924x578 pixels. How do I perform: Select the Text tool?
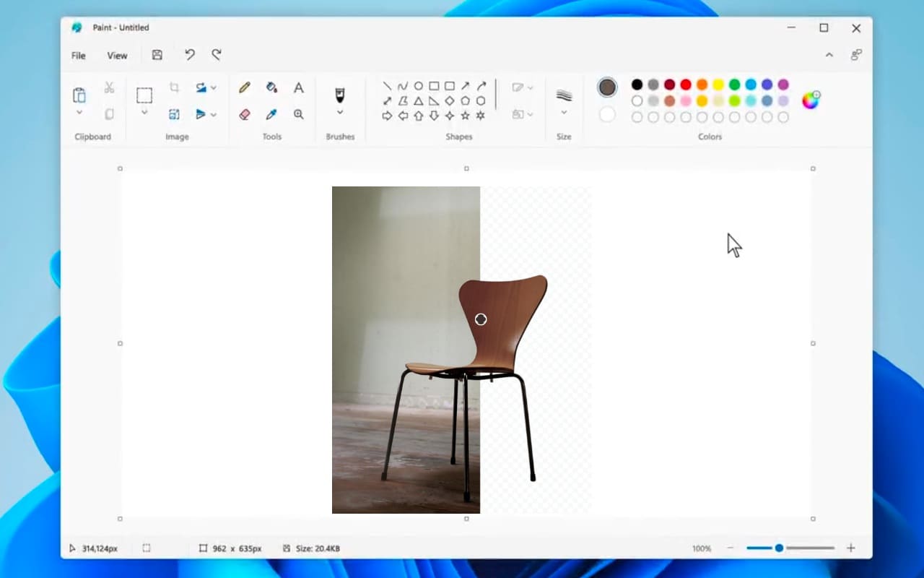coord(298,87)
